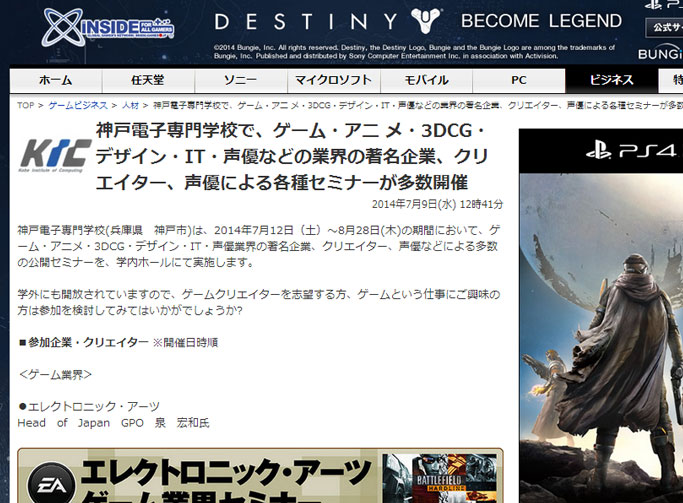Open the エレクトロニック・アーツ seminar banner
This screenshot has width=683, height=503.
coord(260,476)
